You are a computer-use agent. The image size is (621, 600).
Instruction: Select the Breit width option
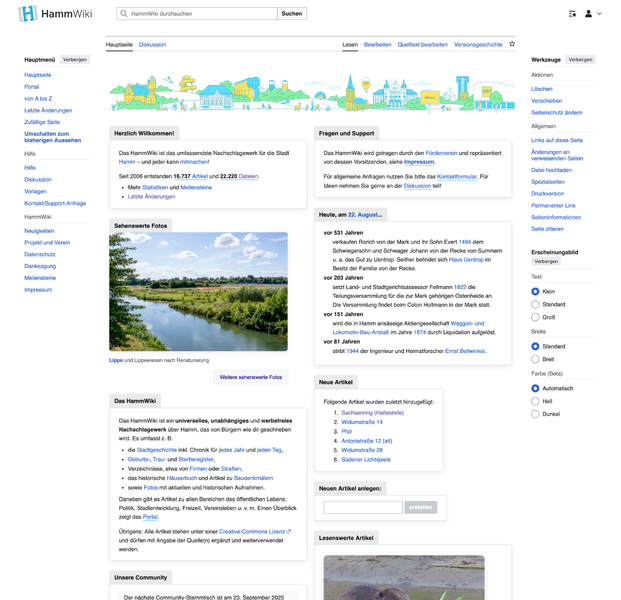(536, 359)
